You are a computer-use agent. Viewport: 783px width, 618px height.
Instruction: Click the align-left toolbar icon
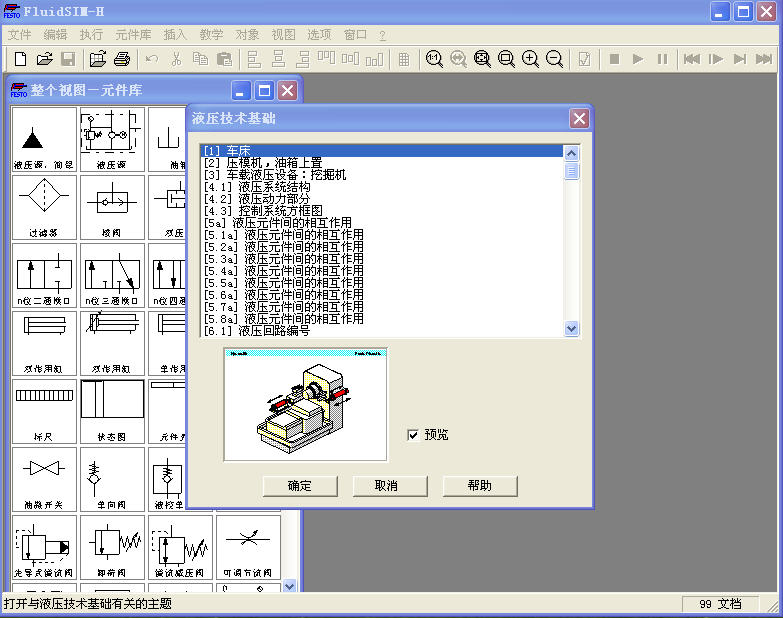tap(254, 59)
